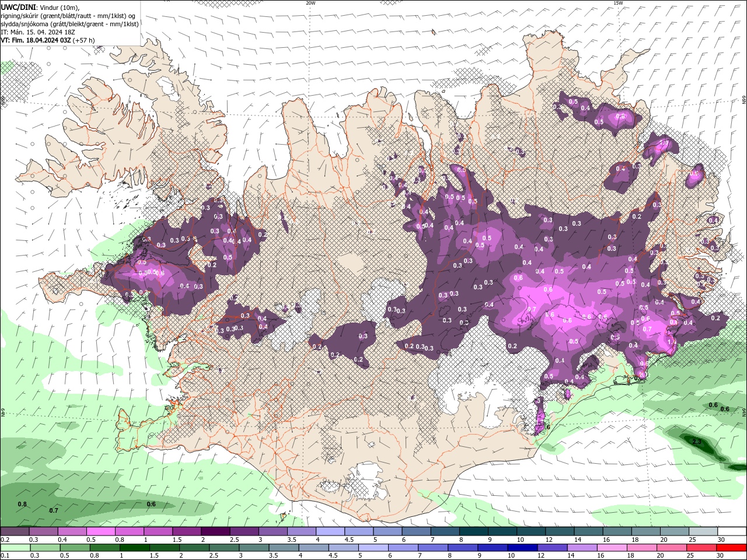
Task: Click the 12 label in rain legend row
Action: (540, 556)
